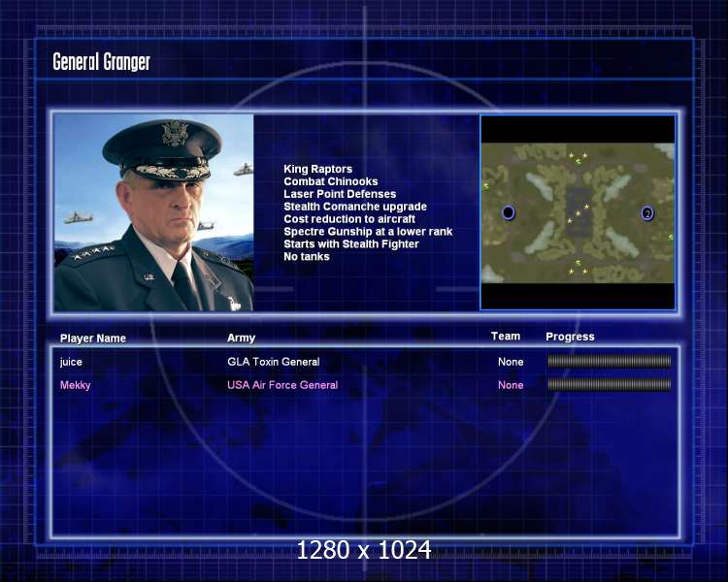Click the juice progress bar
Viewport: 728px width, 582px height.
(x=610, y=362)
